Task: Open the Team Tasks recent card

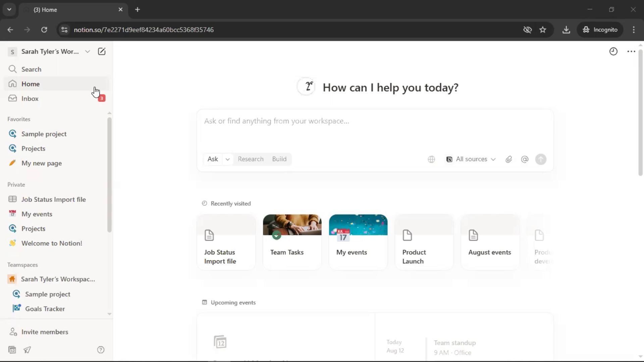Action: point(292,242)
